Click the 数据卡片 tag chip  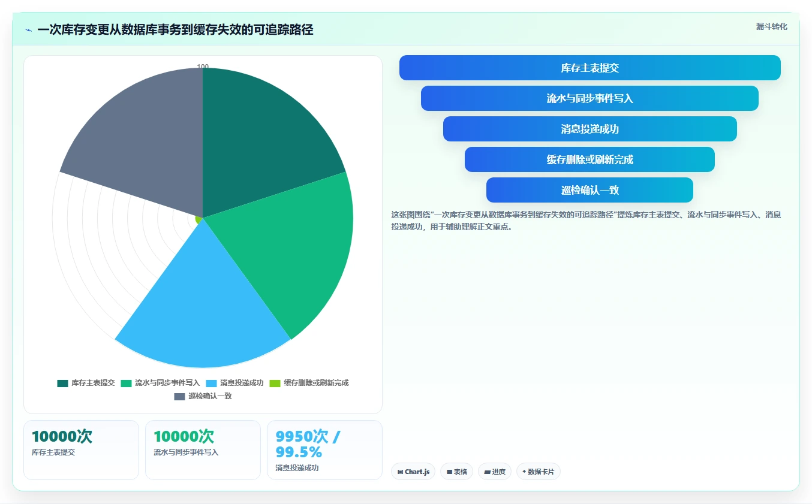click(539, 472)
